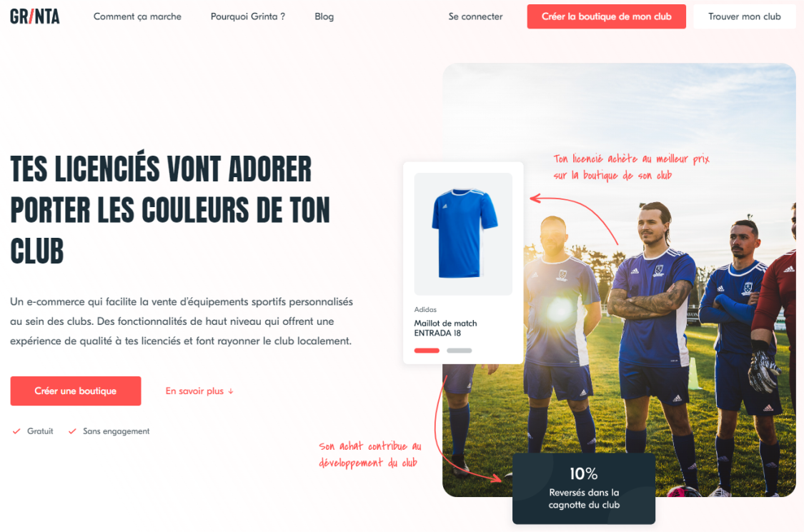Click the Adidas brand label
804x532 pixels.
coord(426,310)
